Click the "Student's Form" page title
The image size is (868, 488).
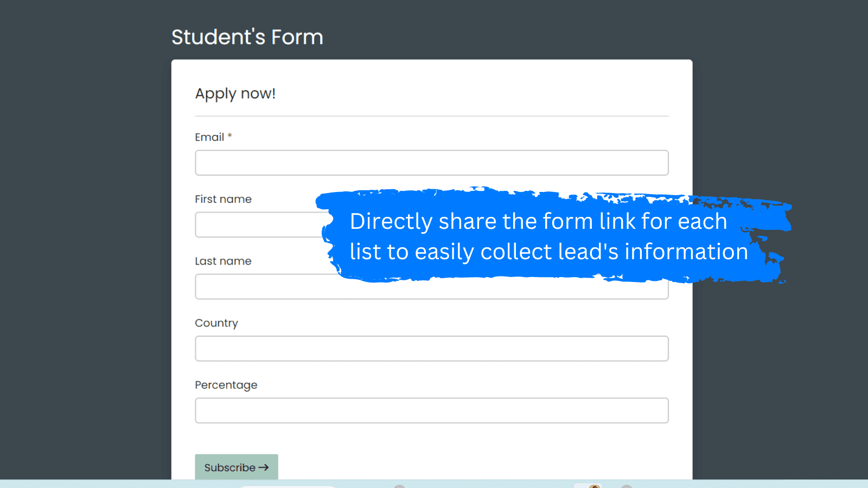point(247,37)
